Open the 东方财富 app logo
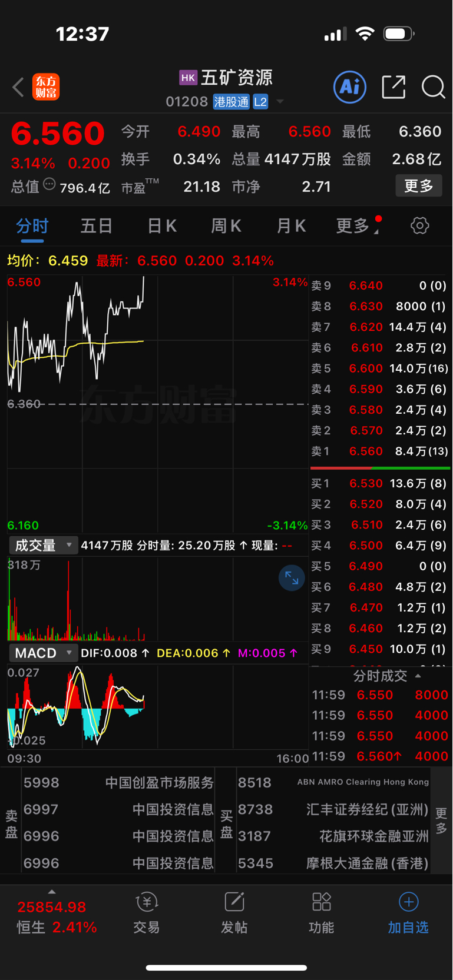 tap(46, 87)
